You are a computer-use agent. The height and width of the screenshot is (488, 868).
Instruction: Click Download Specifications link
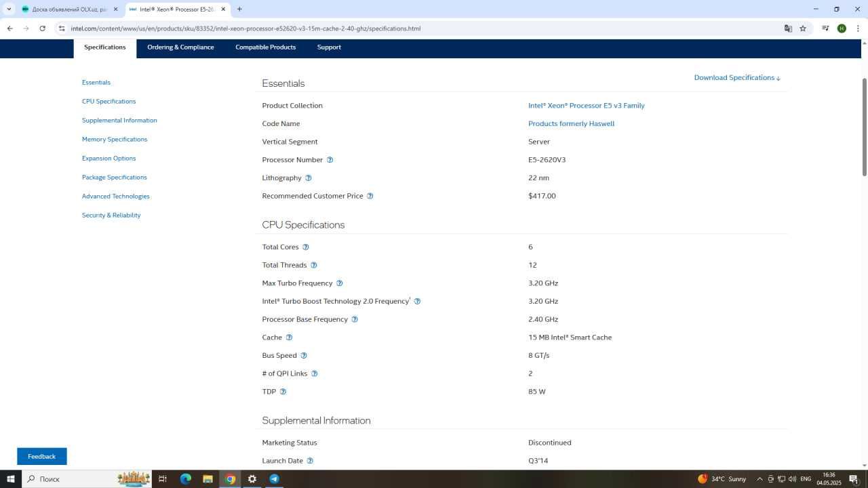click(737, 78)
